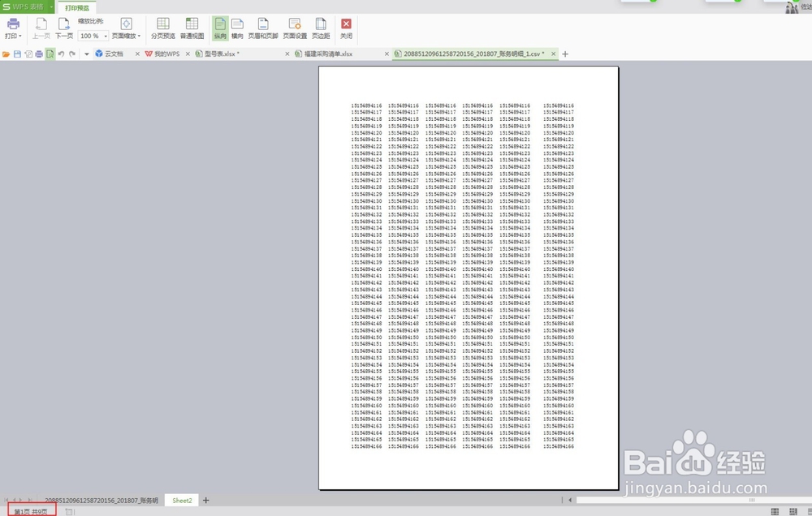Expand the zoom percentage dropdown arrow
Viewport: 812px width, 516px height.
coord(106,37)
